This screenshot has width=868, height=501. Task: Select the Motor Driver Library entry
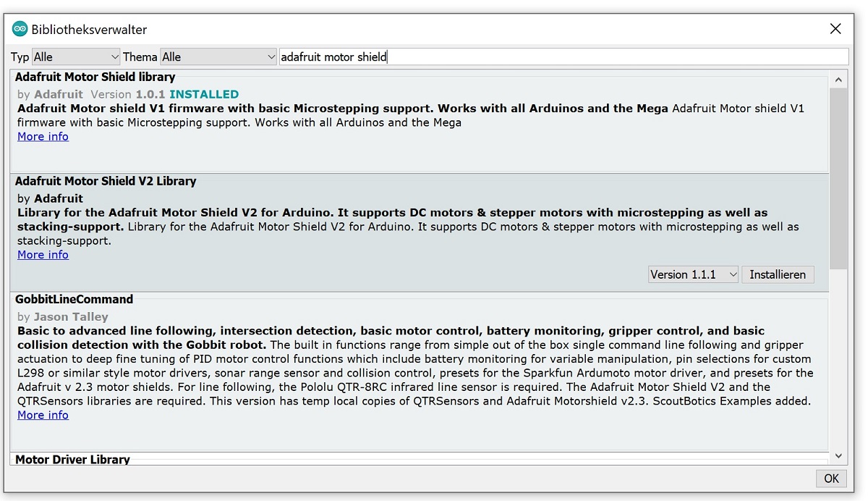pos(72,459)
